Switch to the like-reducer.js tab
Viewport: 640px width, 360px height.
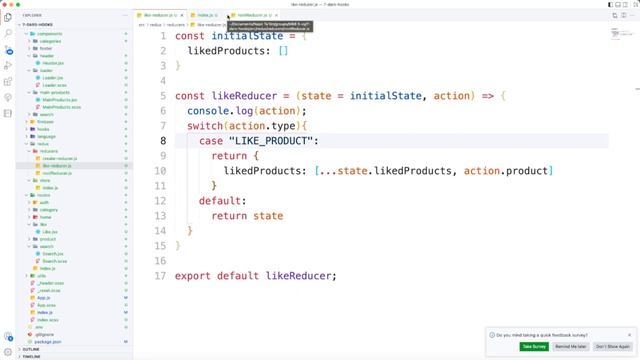tap(160, 15)
